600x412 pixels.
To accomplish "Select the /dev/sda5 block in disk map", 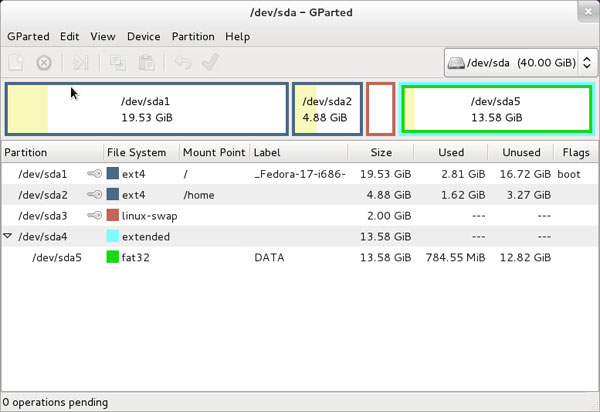I will pyautogui.click(x=497, y=109).
